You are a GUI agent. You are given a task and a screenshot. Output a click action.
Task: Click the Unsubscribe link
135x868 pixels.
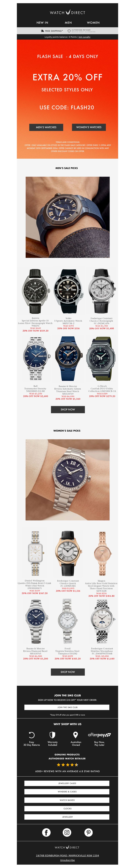pos(67,860)
